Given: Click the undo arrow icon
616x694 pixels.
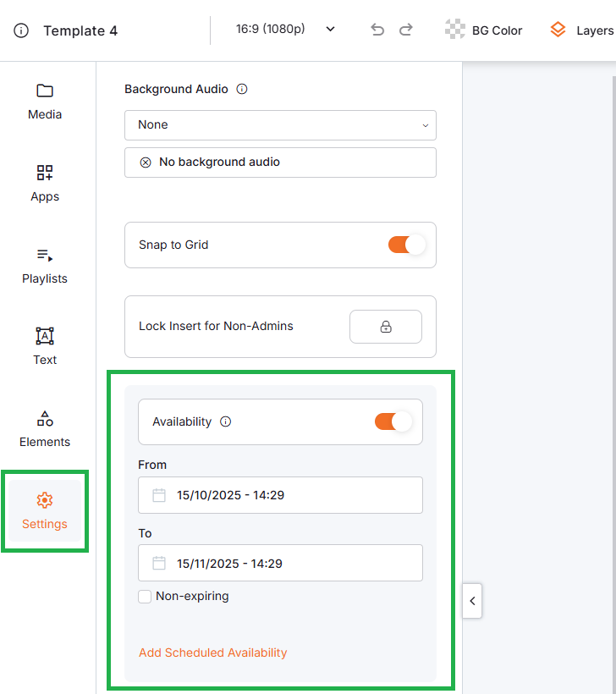Looking at the screenshot, I should (377, 30).
